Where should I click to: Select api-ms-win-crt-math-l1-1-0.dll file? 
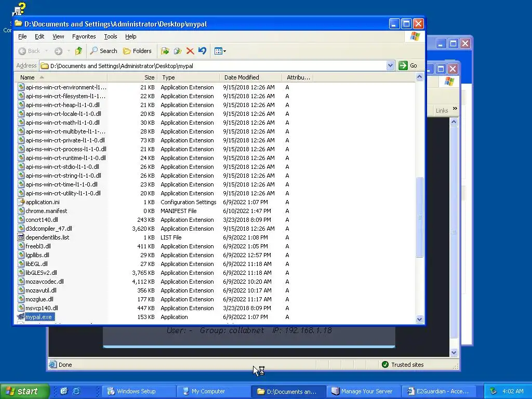coord(63,123)
